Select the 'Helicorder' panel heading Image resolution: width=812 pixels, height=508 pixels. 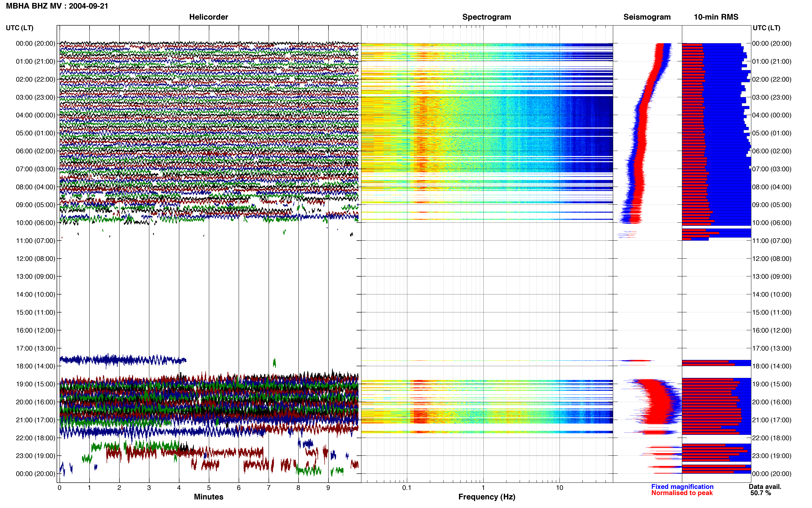(209, 17)
